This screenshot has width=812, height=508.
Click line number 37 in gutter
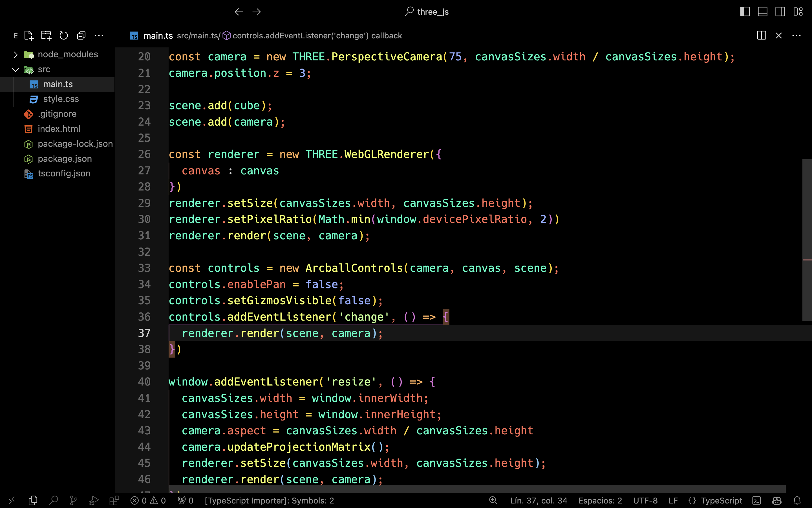(144, 333)
